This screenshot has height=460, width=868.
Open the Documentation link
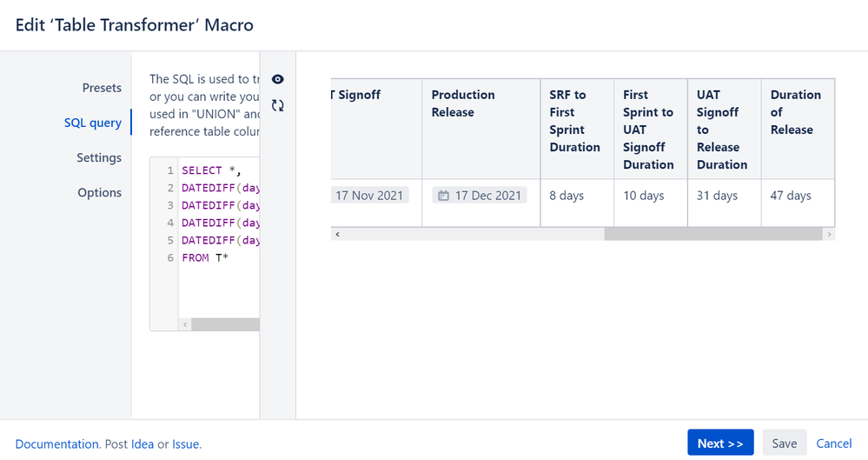pos(56,443)
